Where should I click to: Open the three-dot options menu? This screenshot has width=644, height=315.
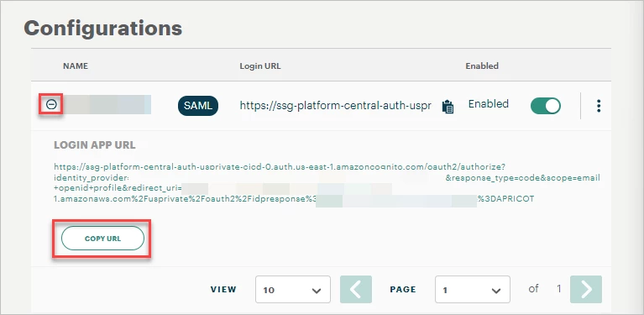(599, 106)
